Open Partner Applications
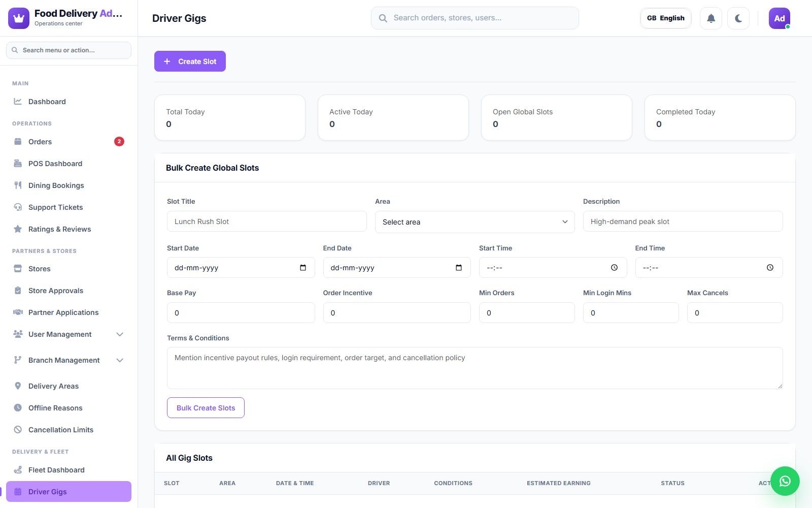 [x=69, y=312]
